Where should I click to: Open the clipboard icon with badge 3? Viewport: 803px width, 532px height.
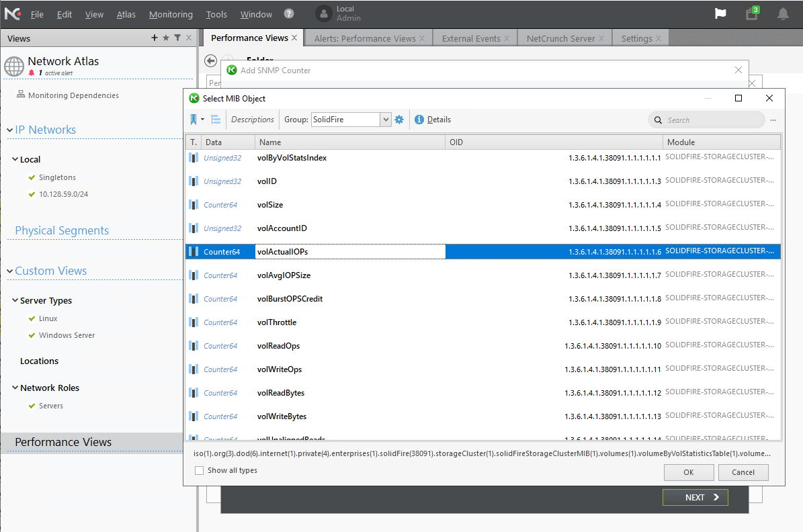click(752, 13)
